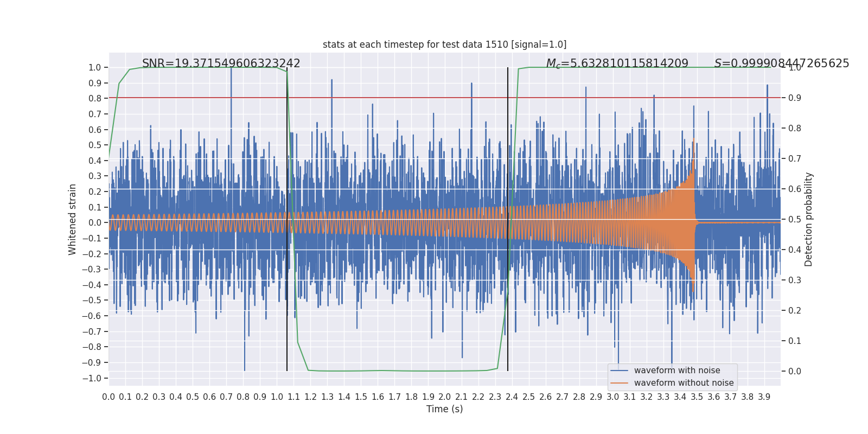Click the S=0.9999 annotation text
The width and height of the screenshot is (868, 434).
point(781,63)
